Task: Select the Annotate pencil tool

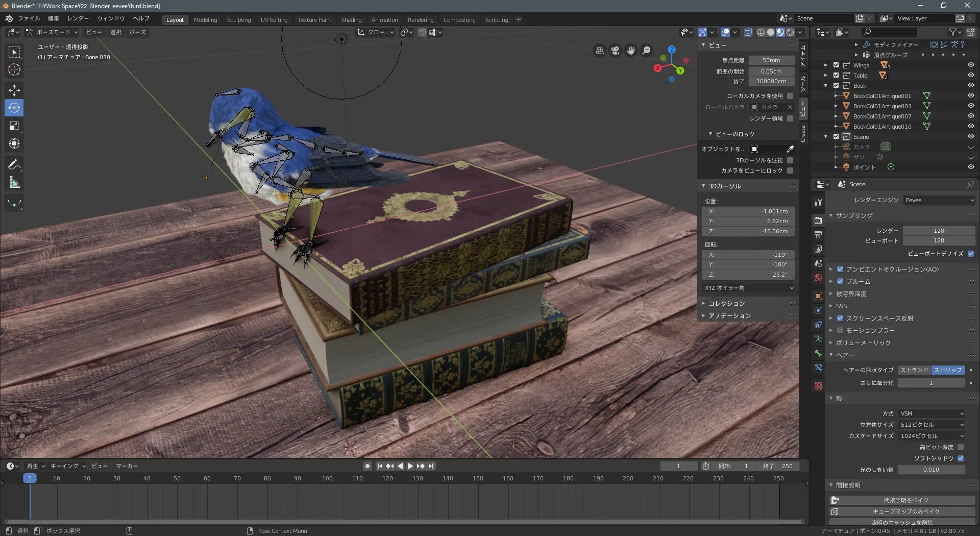Action: pyautogui.click(x=14, y=164)
